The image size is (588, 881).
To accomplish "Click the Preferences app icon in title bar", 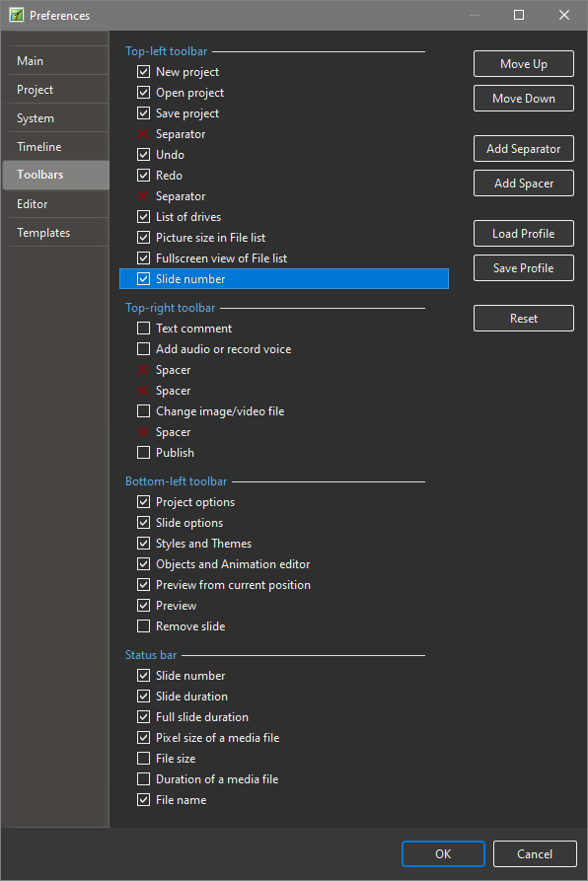I will (x=17, y=15).
